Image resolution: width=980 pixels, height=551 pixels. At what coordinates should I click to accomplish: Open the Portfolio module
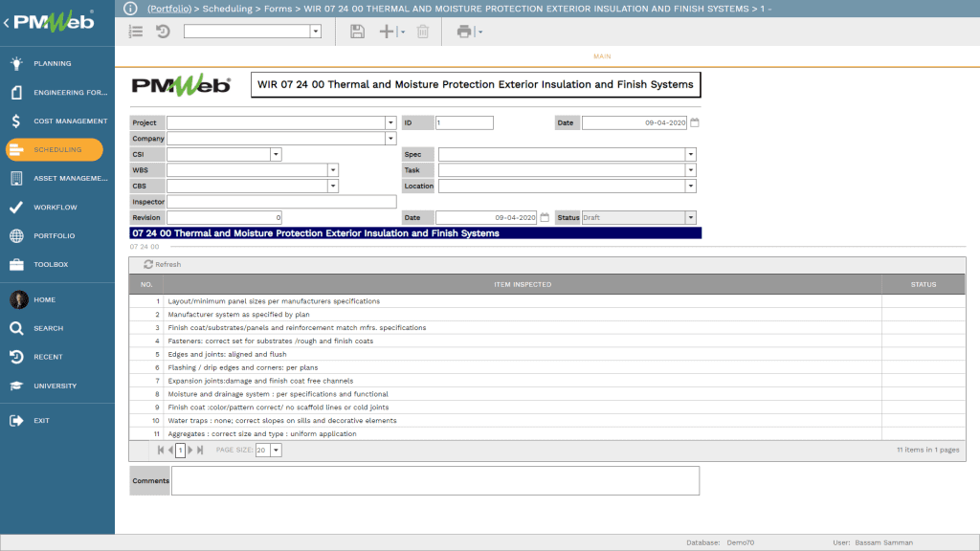tap(57, 235)
